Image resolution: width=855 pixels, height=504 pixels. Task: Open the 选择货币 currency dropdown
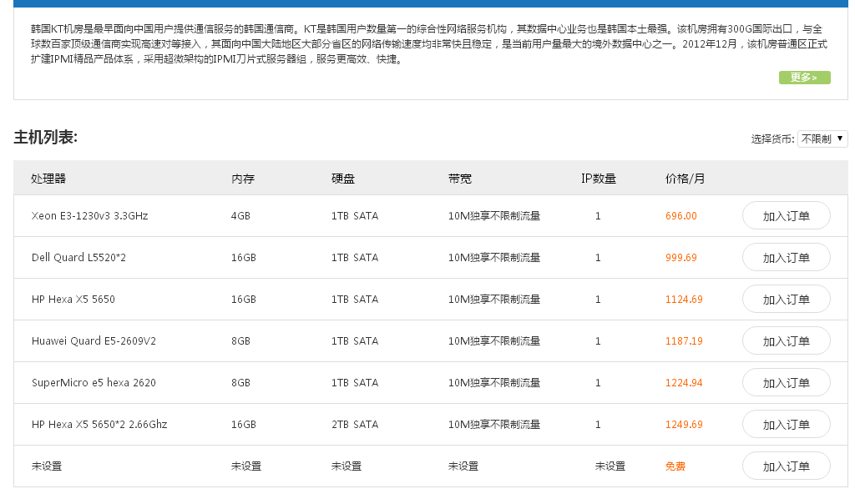click(822, 139)
